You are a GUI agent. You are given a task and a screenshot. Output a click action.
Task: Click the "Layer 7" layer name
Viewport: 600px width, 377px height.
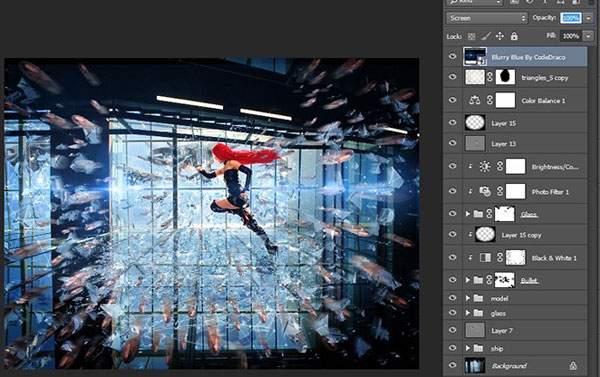click(502, 331)
